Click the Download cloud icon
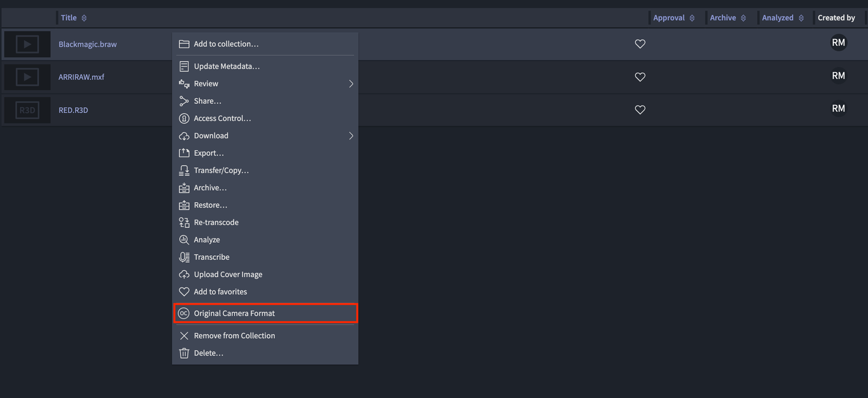868x398 pixels. pyautogui.click(x=184, y=136)
